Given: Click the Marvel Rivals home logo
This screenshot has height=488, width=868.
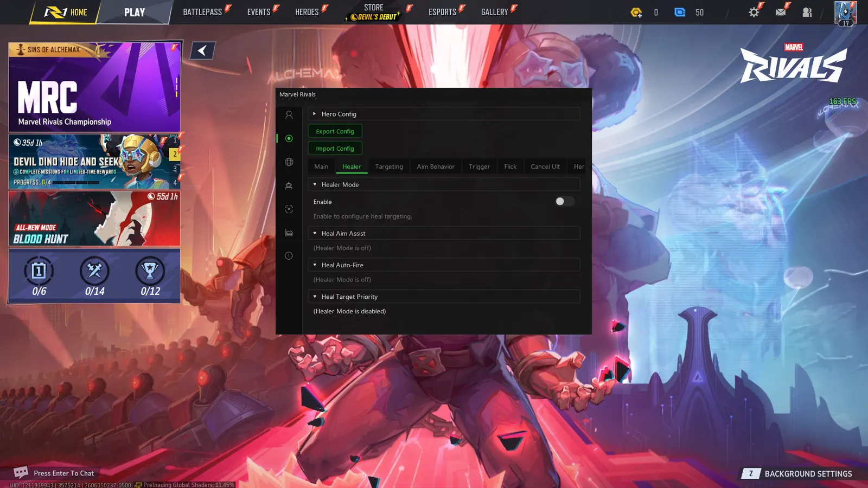Looking at the screenshot, I should [x=55, y=12].
